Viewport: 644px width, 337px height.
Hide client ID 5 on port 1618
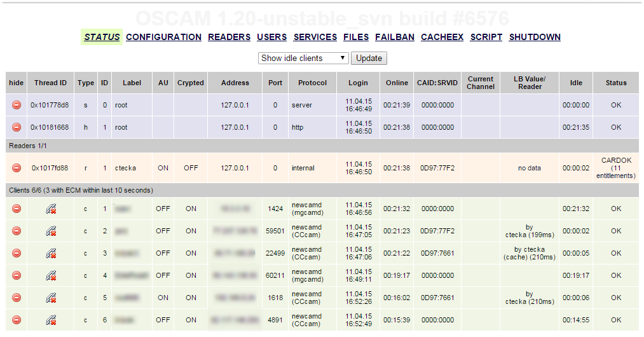tap(17, 298)
